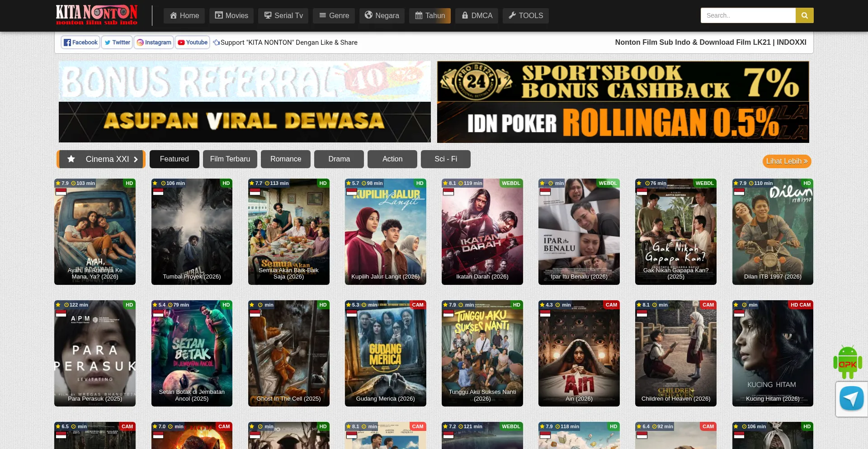Open the Dilan ITB 1997 poster
The width and height of the screenshot is (868, 449).
click(x=773, y=232)
